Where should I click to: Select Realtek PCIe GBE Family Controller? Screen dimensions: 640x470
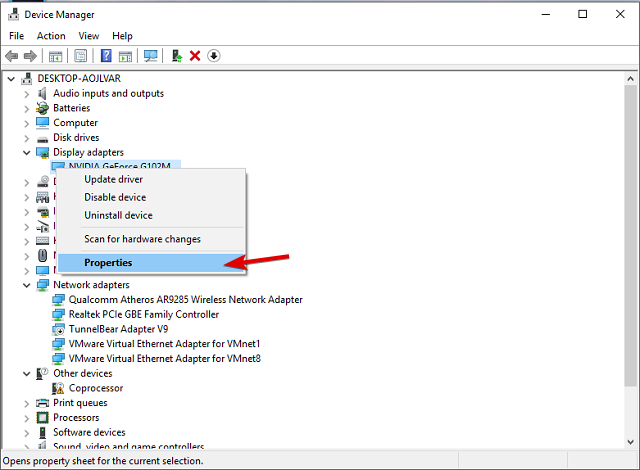point(144,315)
